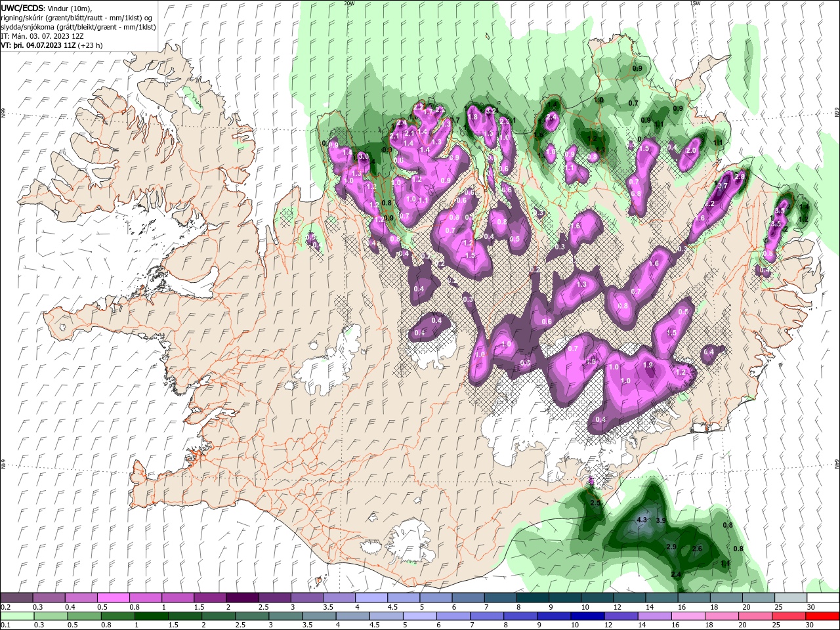The height and width of the screenshot is (630, 840).
Task: Select the white 30 swatch in snow legend
Action: click(823, 598)
